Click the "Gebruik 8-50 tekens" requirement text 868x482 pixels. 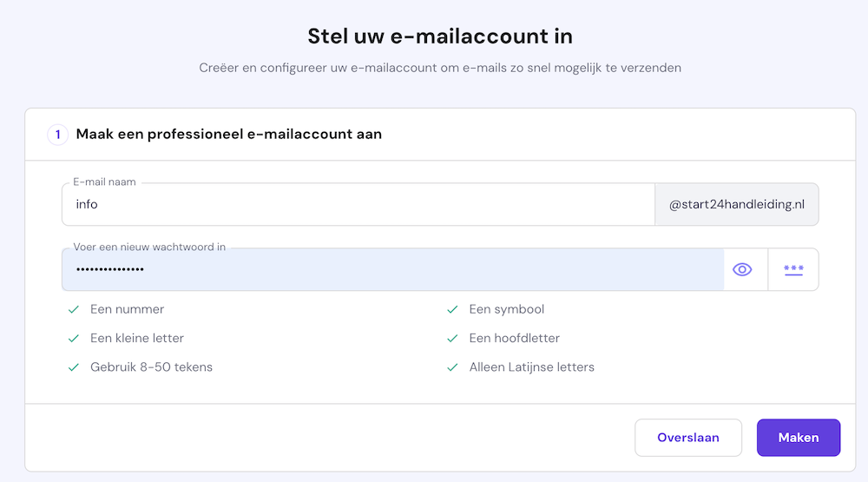click(x=151, y=367)
